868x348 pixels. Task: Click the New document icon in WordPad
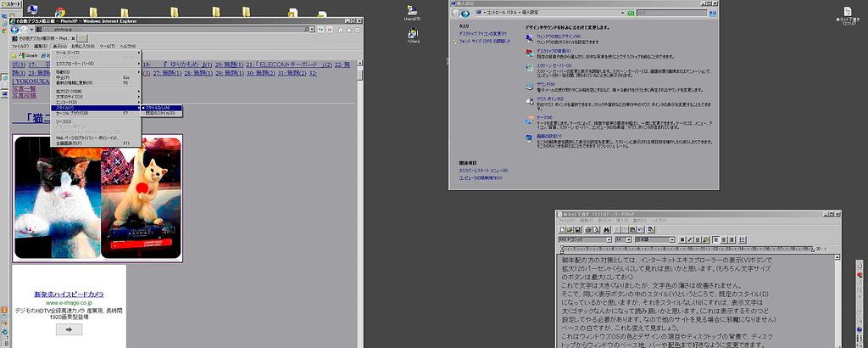pos(563,229)
